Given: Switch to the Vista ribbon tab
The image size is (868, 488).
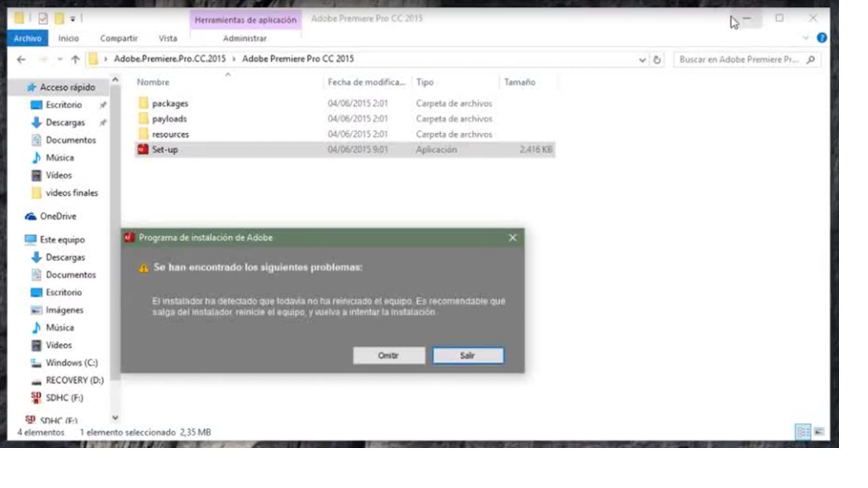Looking at the screenshot, I should click(x=167, y=39).
